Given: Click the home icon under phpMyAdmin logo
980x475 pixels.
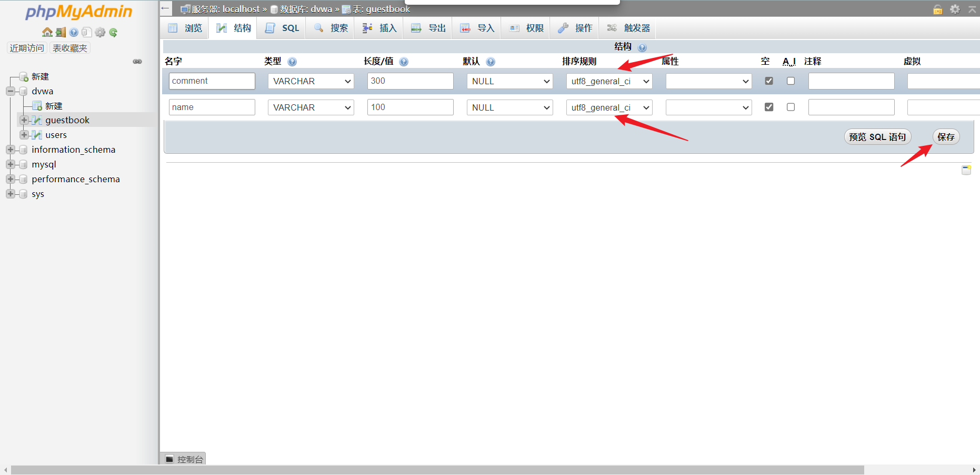Looking at the screenshot, I should (x=47, y=32).
